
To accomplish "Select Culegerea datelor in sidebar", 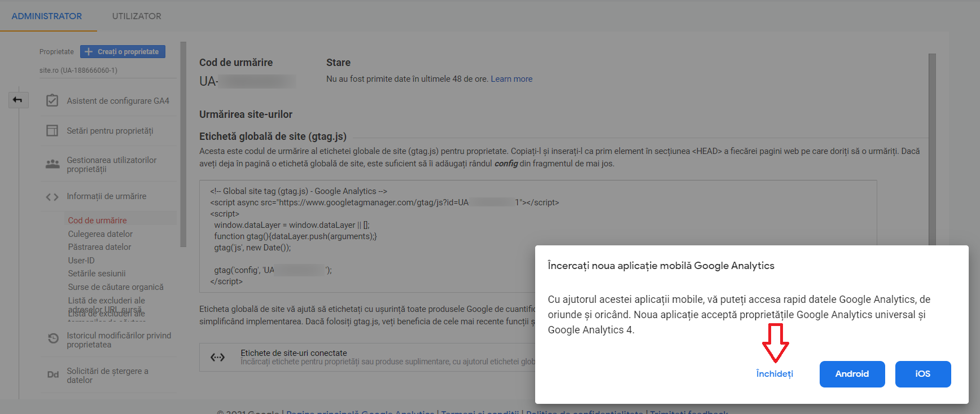I will 100,234.
